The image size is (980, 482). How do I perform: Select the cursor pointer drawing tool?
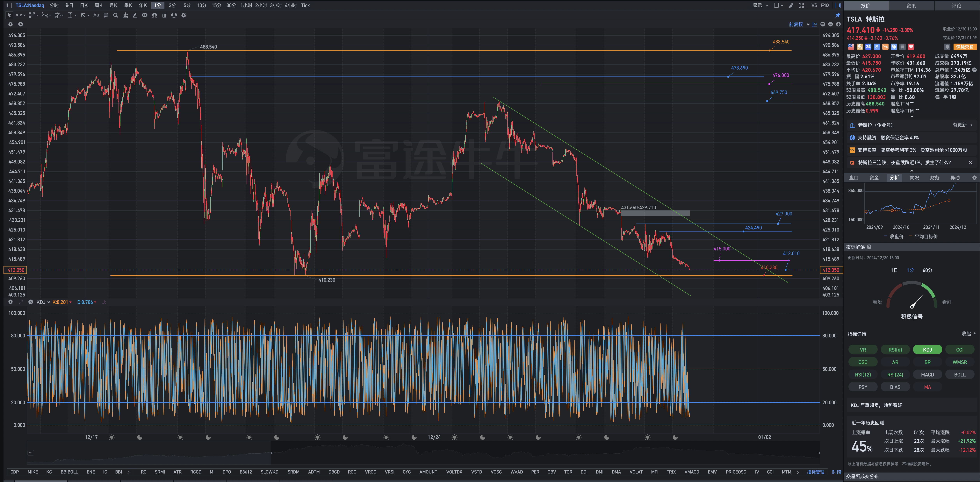[9, 15]
